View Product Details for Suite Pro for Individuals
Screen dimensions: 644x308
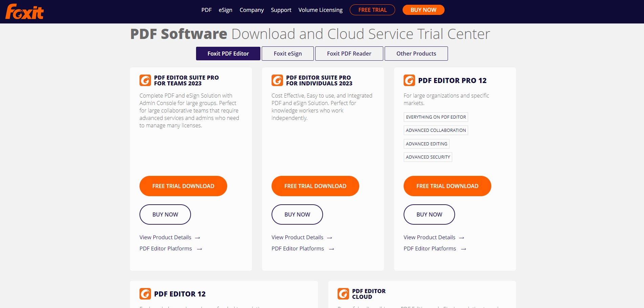coord(302,237)
